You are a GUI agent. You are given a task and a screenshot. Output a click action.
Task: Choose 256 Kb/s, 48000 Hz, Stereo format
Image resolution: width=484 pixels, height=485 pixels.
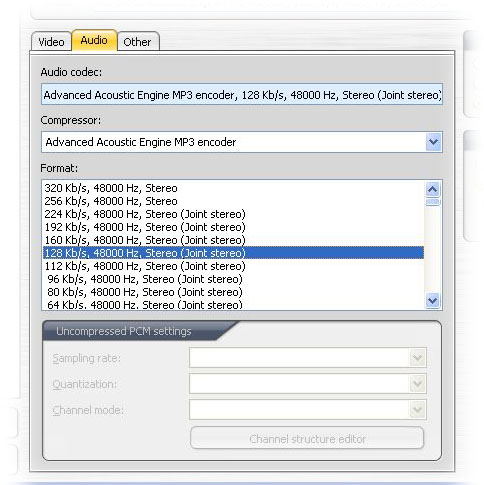233,201
